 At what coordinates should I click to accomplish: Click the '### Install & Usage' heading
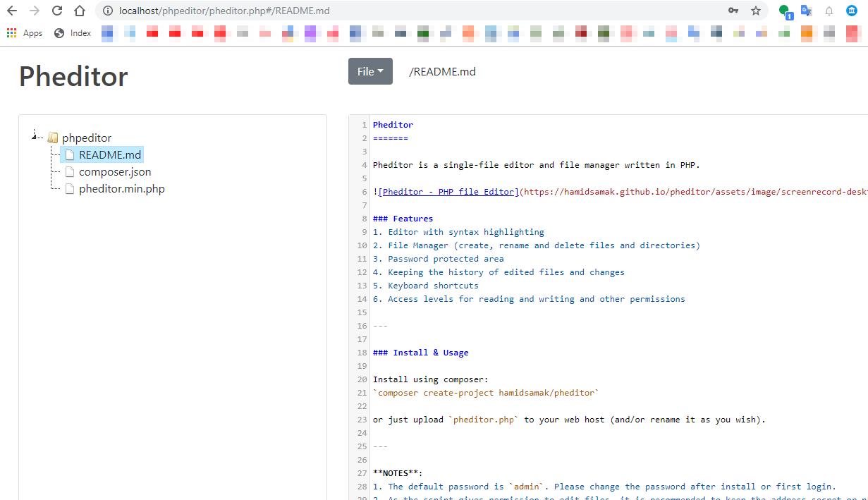pyautogui.click(x=420, y=353)
